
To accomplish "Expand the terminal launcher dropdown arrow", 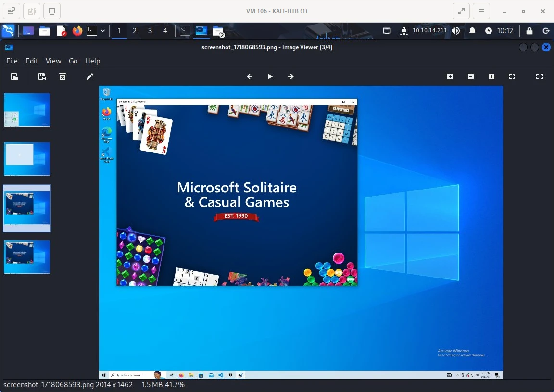I will pyautogui.click(x=103, y=31).
